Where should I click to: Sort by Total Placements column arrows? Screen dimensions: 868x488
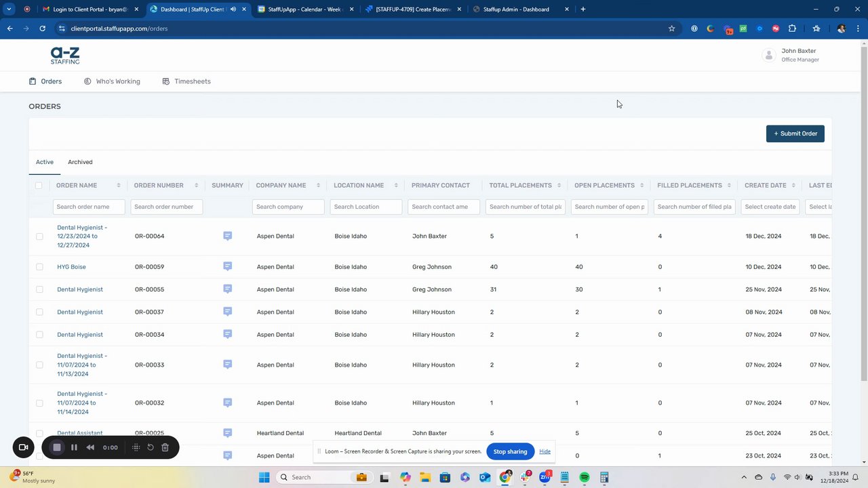tap(559, 186)
